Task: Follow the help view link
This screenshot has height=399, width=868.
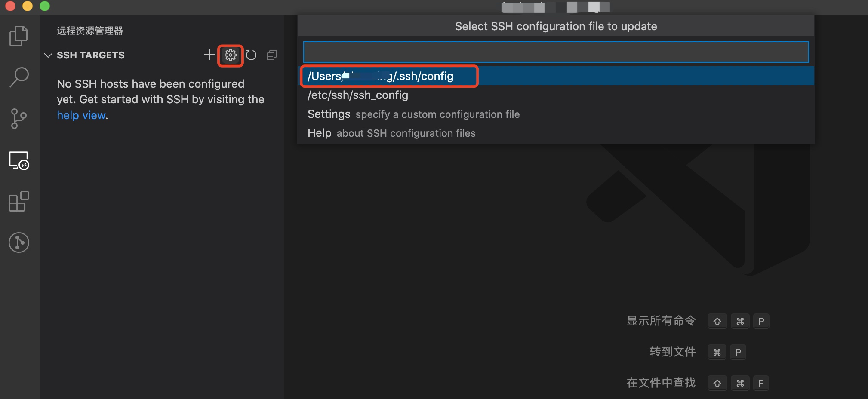Action: [81, 115]
